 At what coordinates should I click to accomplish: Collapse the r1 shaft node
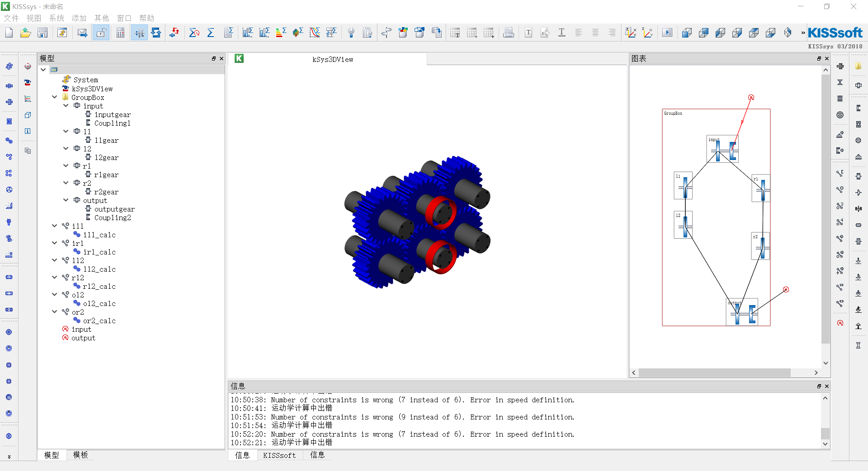66,166
